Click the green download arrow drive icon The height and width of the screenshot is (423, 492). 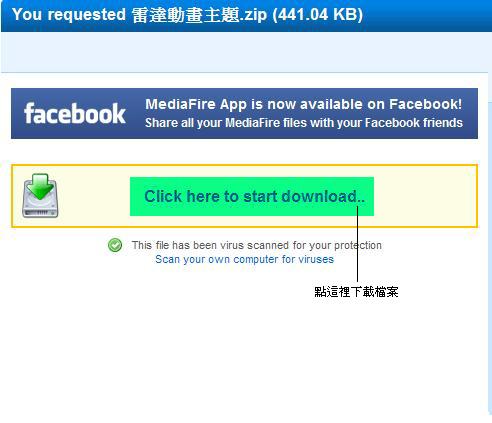coord(40,196)
